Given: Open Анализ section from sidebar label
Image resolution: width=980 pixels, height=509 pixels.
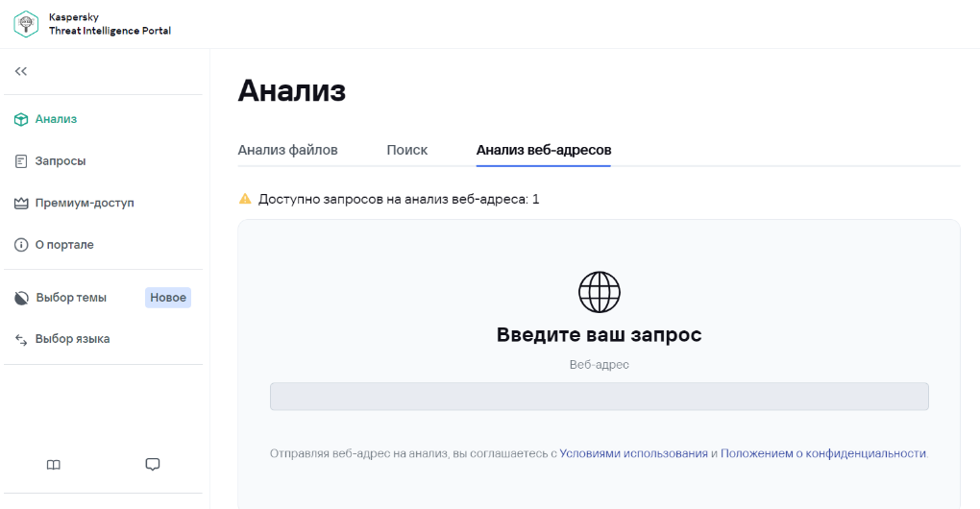Looking at the screenshot, I should click(56, 119).
